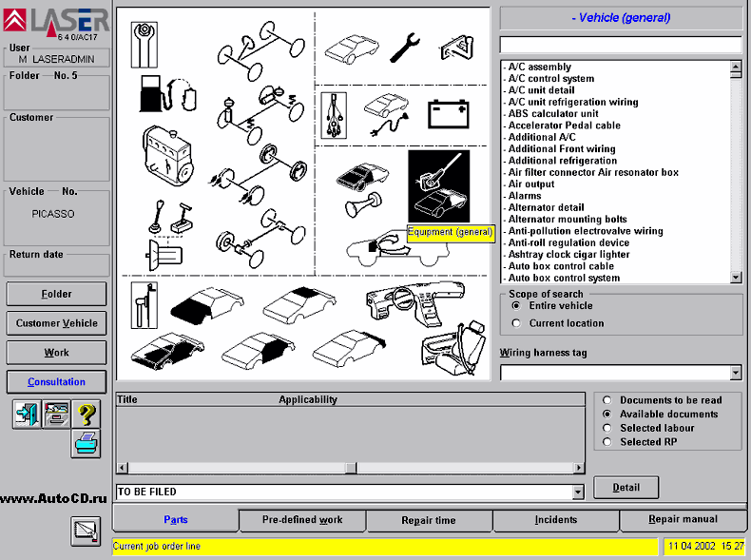The image size is (751, 560).
Task: Expand the TO BE FILED dropdown
Action: pos(578,492)
